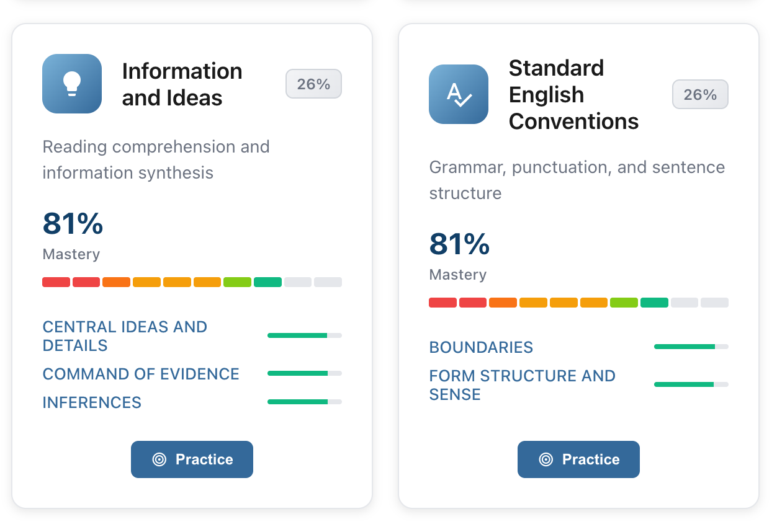The height and width of the screenshot is (532, 777).
Task: Open the Boundaries skill link
Action: pos(481,347)
